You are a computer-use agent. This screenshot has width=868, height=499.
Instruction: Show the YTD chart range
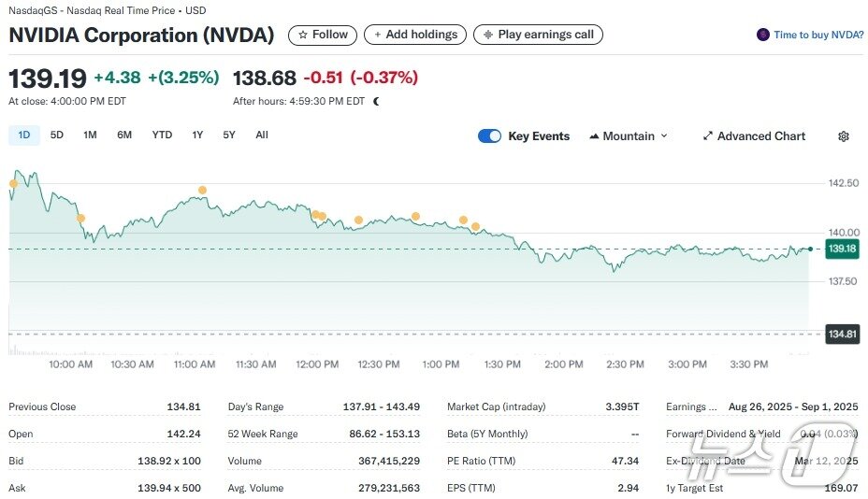pos(162,135)
